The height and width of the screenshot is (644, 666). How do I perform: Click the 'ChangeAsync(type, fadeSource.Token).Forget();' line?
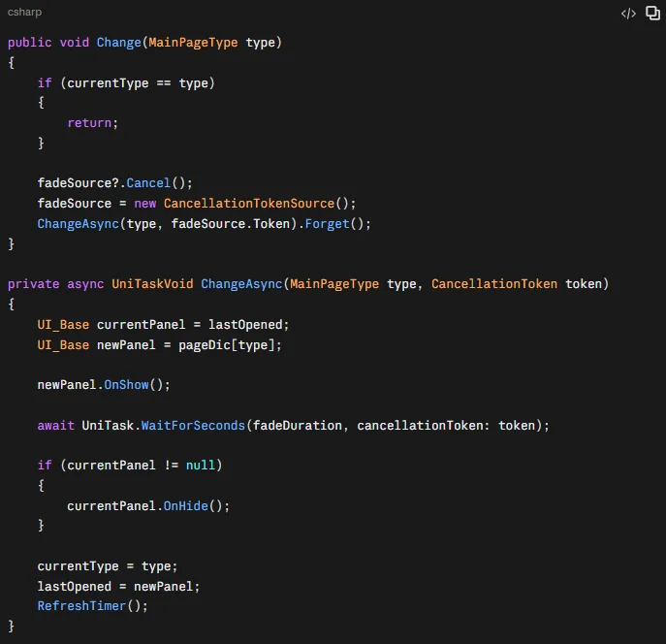pyautogui.click(x=204, y=224)
